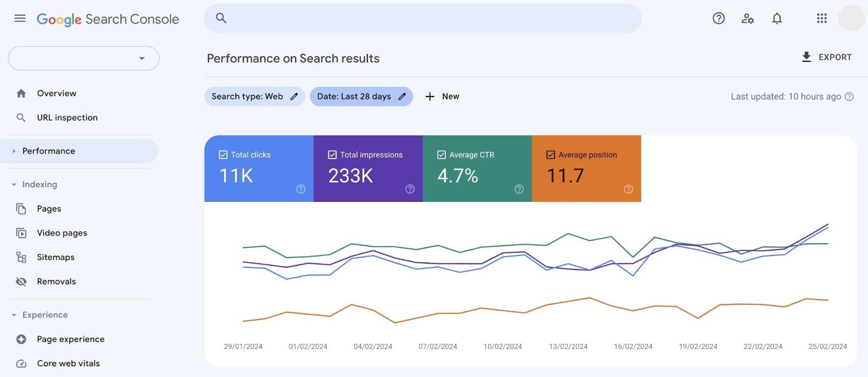This screenshot has height=377, width=868.
Task: Uncheck the Average CTR checkbox
Action: [x=442, y=155]
